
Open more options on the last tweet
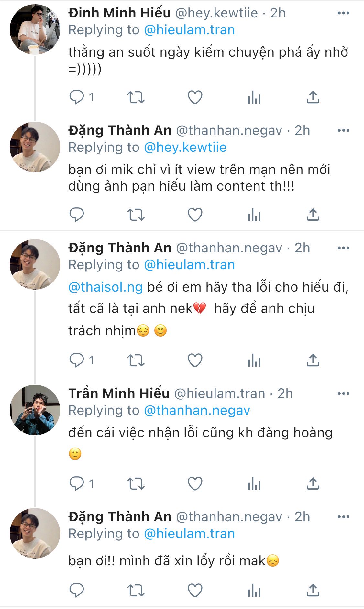coord(343,517)
